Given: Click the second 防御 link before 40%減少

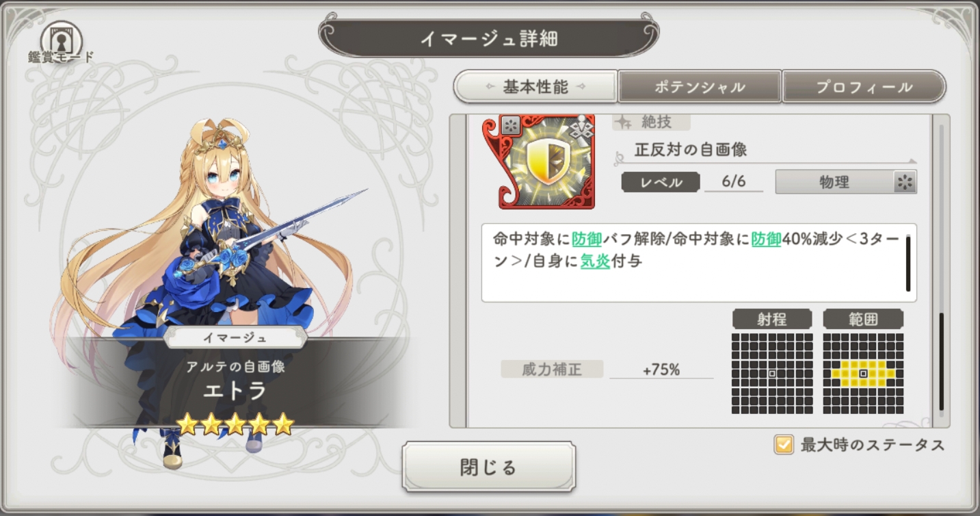Looking at the screenshot, I should point(766,240).
